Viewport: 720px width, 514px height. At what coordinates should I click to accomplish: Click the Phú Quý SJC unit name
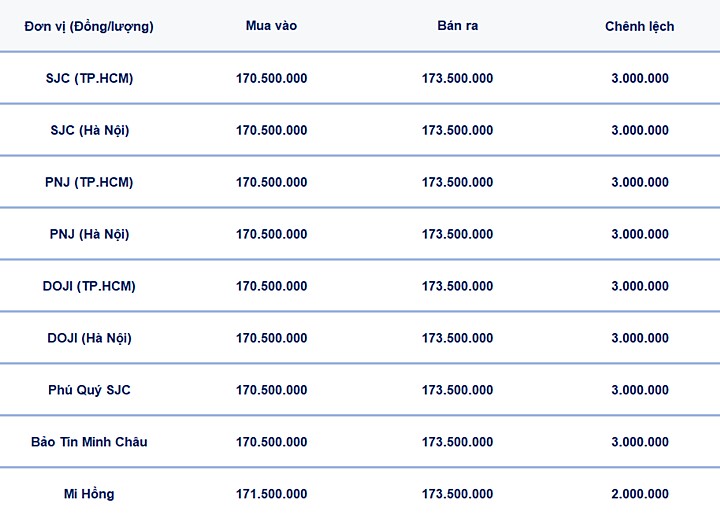[x=89, y=390]
